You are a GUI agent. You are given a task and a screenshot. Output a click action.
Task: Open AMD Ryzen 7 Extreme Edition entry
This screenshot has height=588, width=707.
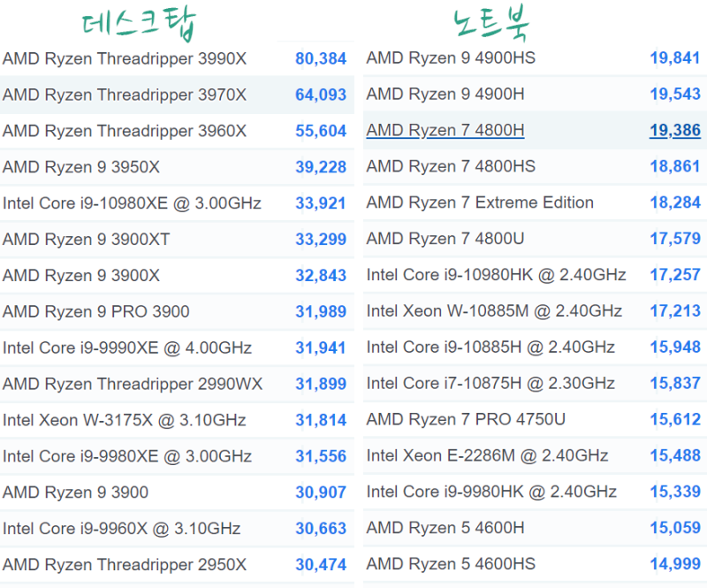(x=480, y=202)
